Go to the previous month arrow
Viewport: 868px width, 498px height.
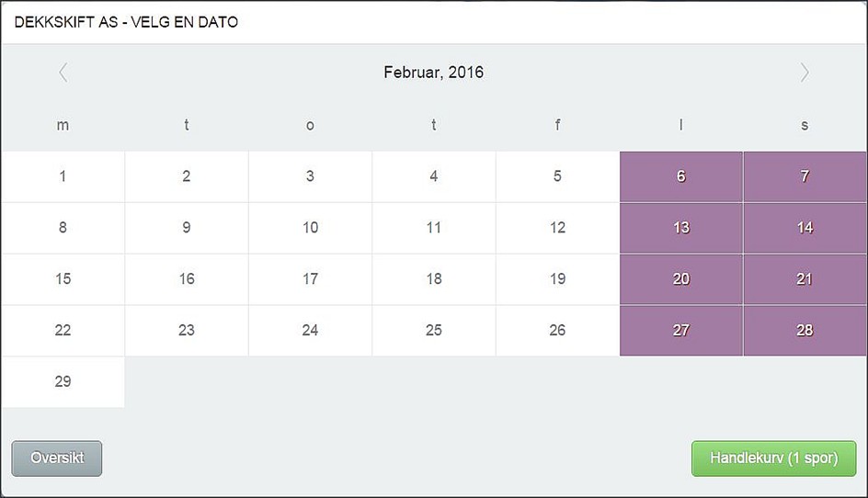63,73
